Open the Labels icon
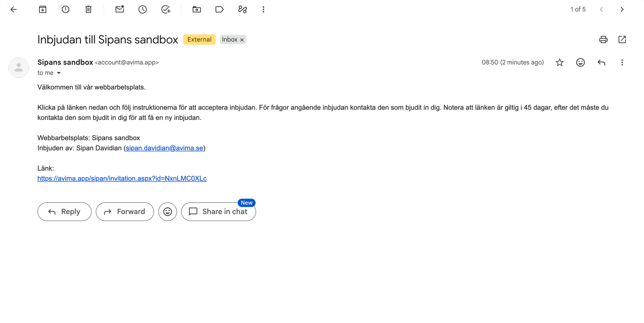 [219, 9]
